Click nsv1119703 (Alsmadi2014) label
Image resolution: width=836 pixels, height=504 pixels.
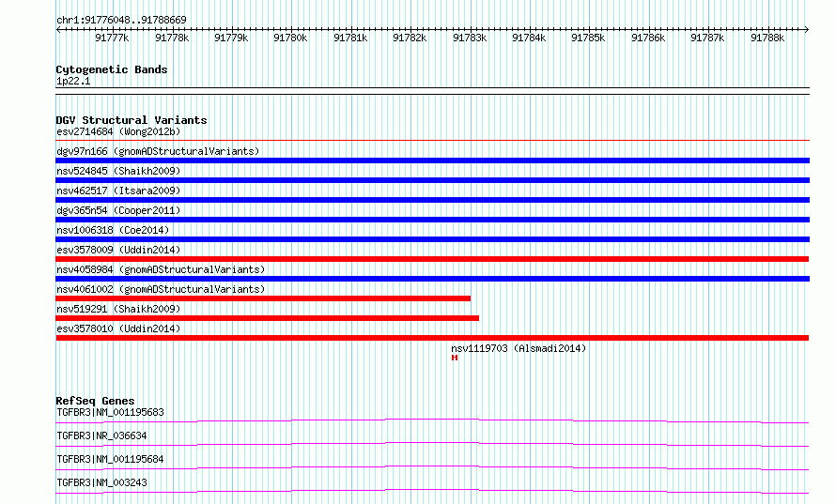tap(519, 348)
